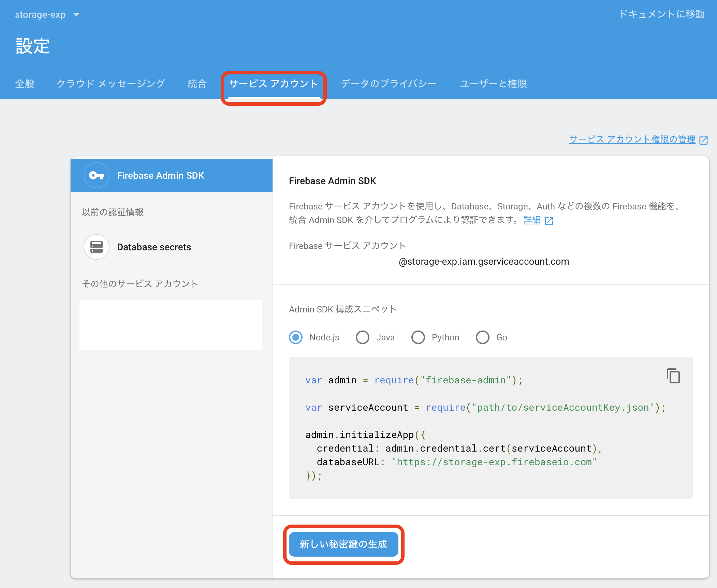Screen dimensions: 717x588
Task: Copy the code snippet with the copy icon
Action: [x=673, y=376]
